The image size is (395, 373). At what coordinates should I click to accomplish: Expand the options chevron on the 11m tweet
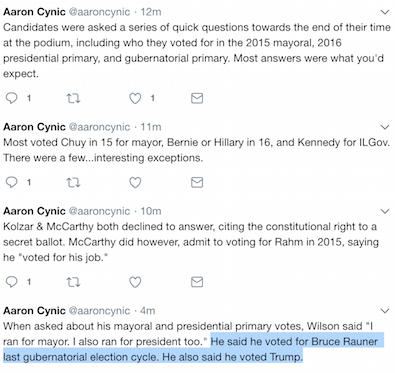[x=385, y=127]
